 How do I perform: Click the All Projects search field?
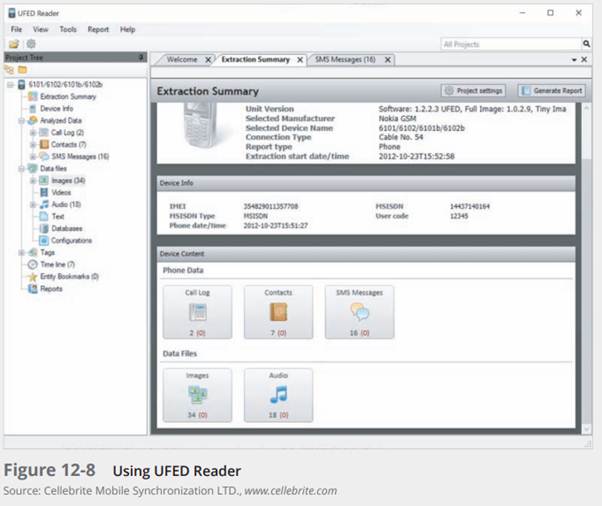[510, 45]
